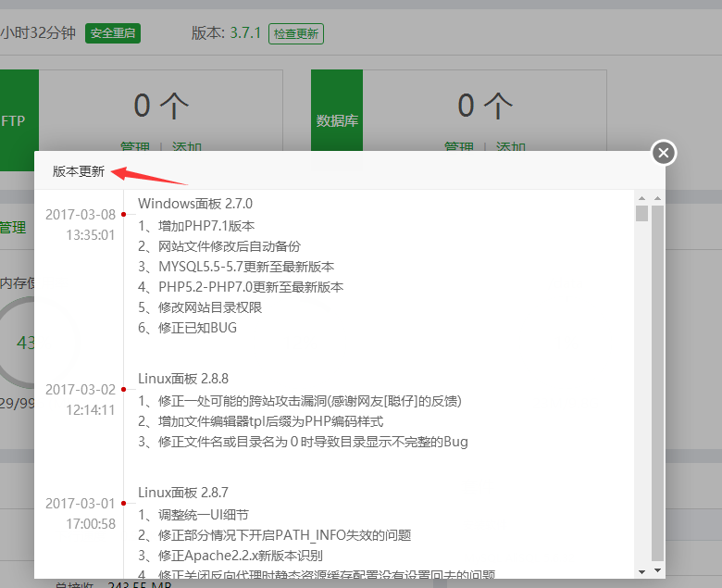Click the timeline dot for 2017-03-01
The image size is (722, 588).
[123, 503]
